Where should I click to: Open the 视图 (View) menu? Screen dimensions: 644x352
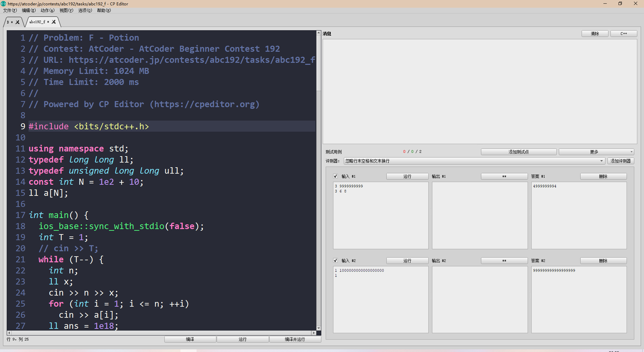coord(66,10)
